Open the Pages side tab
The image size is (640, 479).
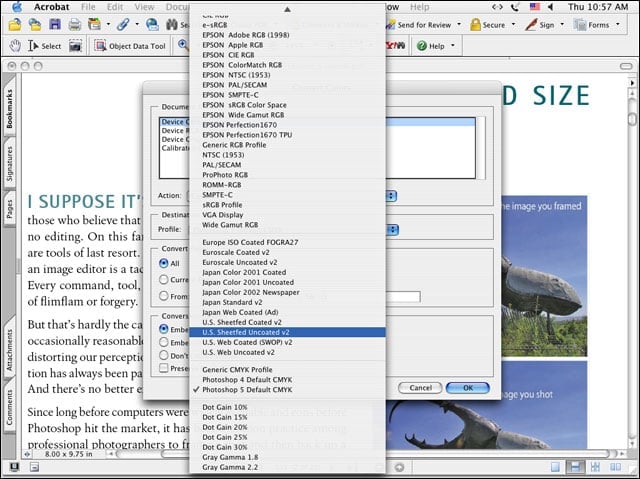coord(9,209)
